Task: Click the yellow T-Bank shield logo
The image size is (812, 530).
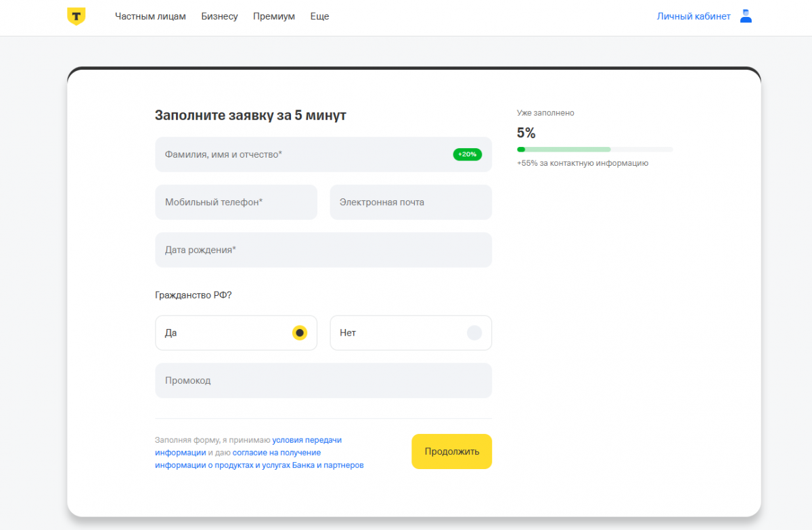Action: [76, 17]
